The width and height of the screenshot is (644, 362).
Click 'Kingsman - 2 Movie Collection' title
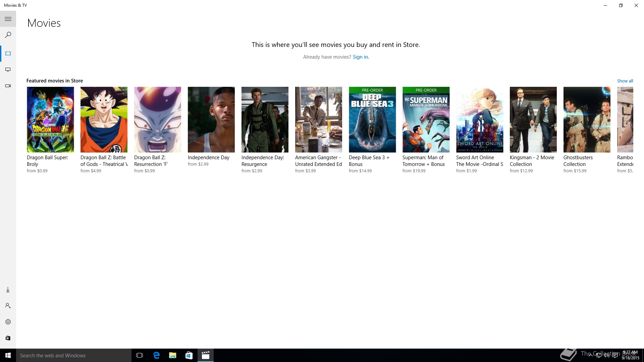tap(532, 161)
